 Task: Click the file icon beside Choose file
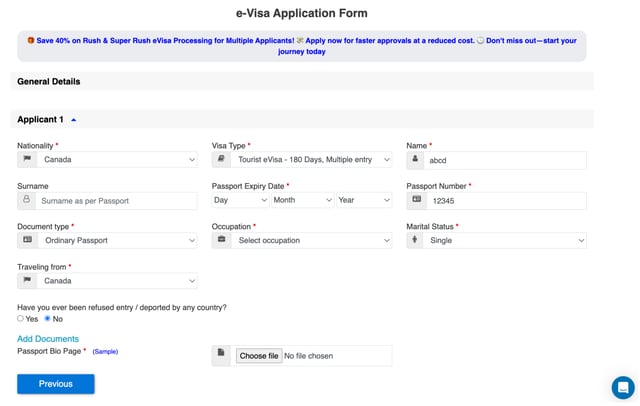tap(221, 353)
